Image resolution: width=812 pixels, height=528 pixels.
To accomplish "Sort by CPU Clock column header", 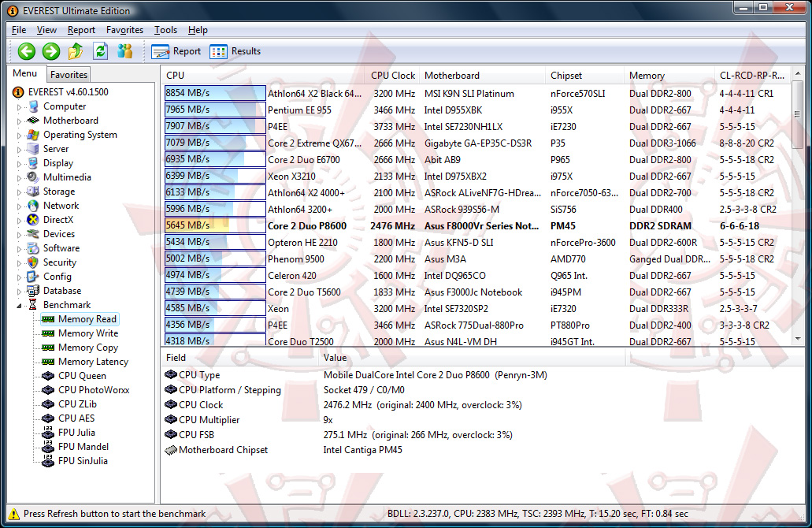I will point(392,76).
